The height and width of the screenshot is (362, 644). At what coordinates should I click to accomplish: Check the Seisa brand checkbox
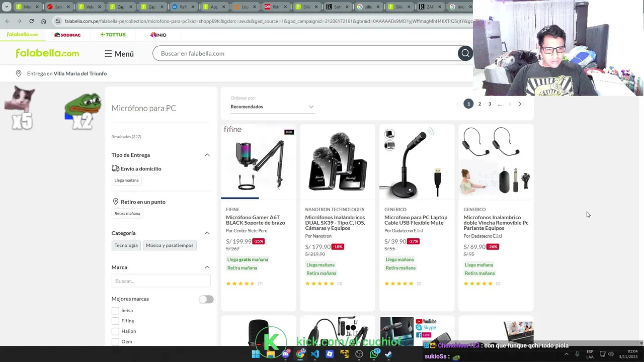tap(115, 311)
